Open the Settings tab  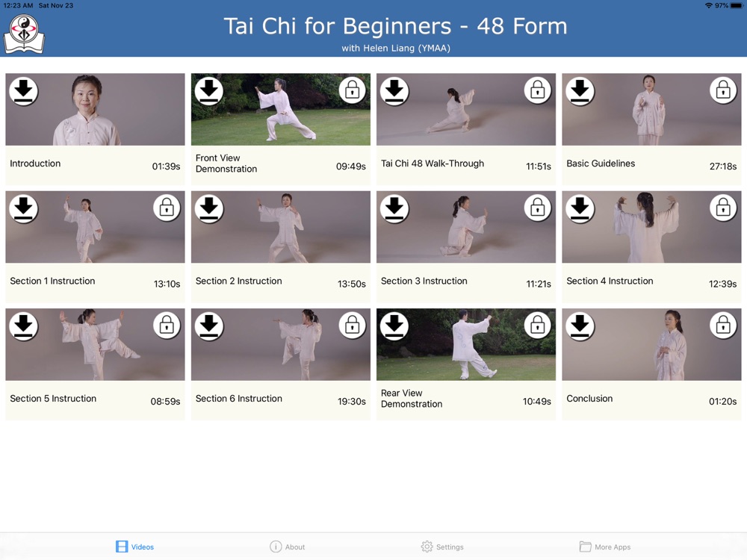point(442,547)
